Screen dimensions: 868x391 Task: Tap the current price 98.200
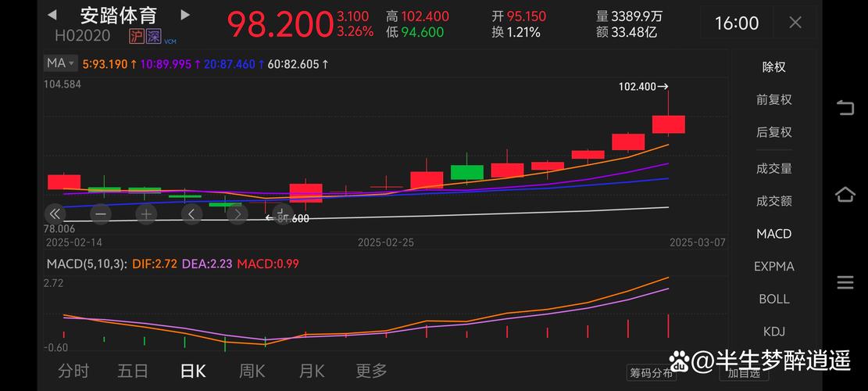(x=280, y=24)
